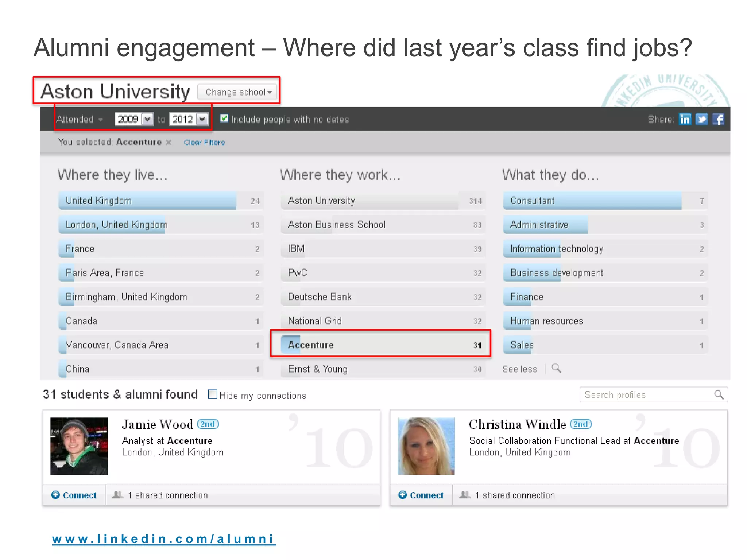The image size is (747, 560).
Task: Share on LinkedIn icon
Action: point(685,119)
